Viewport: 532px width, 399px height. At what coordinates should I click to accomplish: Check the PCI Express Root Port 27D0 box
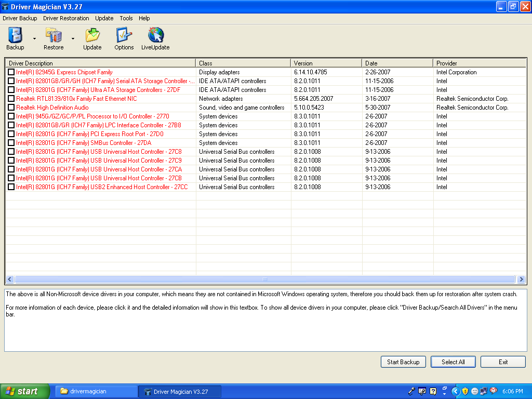point(11,134)
